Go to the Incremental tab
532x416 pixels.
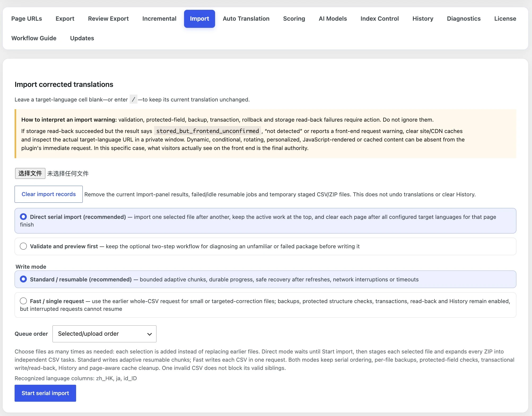(159, 19)
